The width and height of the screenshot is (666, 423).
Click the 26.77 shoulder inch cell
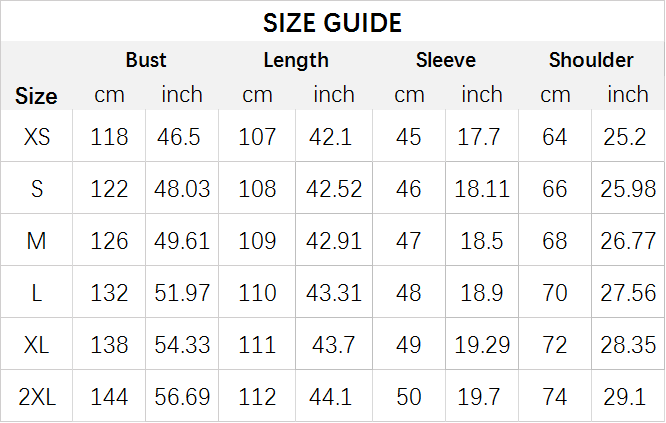pyautogui.click(x=628, y=241)
